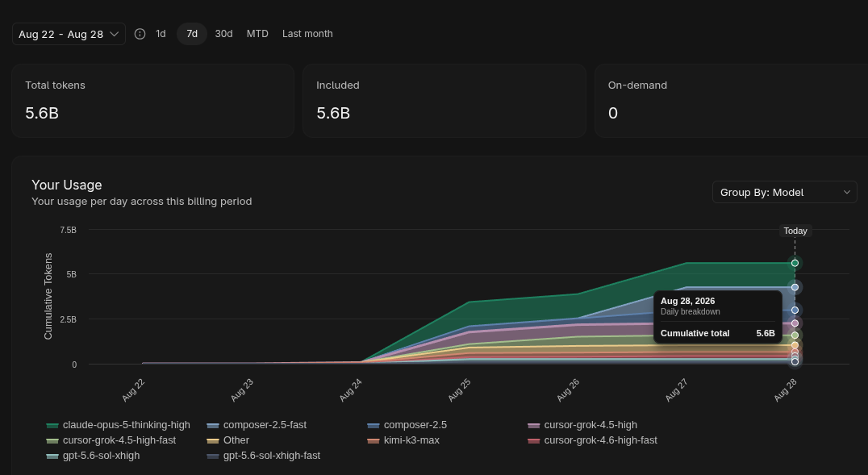Click the gpt-5.6-sol-xhigh-fast legend label
The width and height of the screenshot is (868, 475).
(x=272, y=456)
